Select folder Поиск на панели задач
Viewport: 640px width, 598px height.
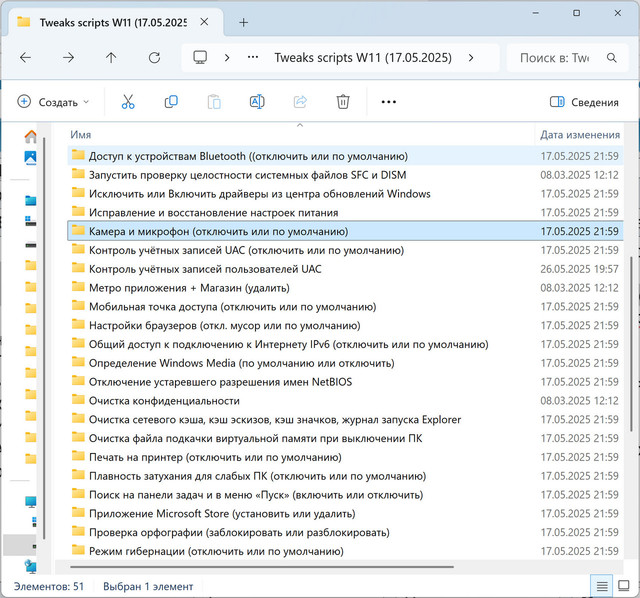coord(345,494)
